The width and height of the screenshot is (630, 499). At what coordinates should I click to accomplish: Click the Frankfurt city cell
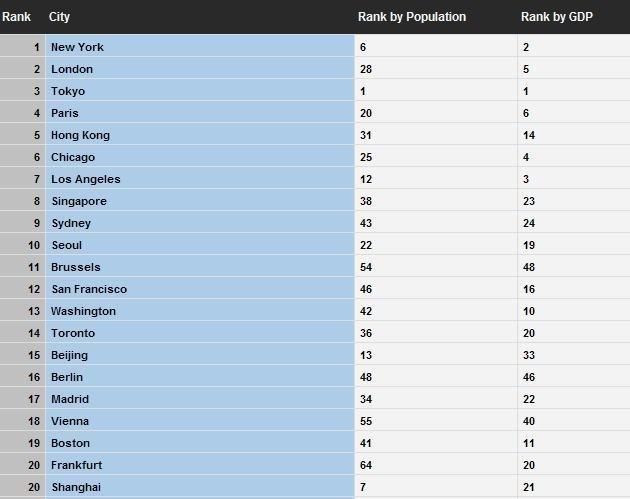pos(200,464)
